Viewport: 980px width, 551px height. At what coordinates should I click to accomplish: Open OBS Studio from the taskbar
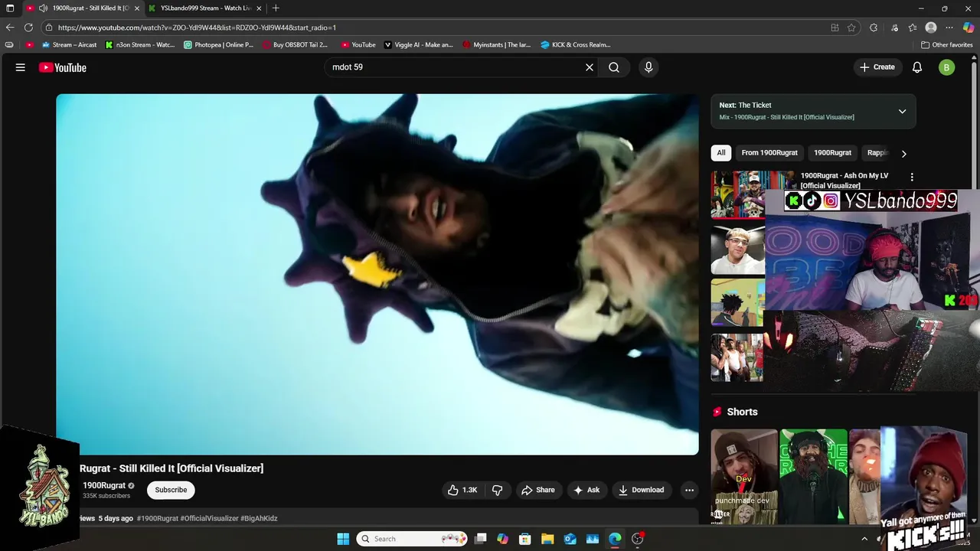click(638, 539)
